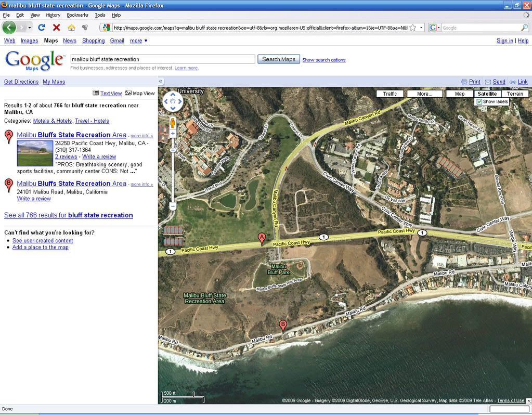The image size is (532, 415).
Task: Pan the map right
Action: coord(179,101)
